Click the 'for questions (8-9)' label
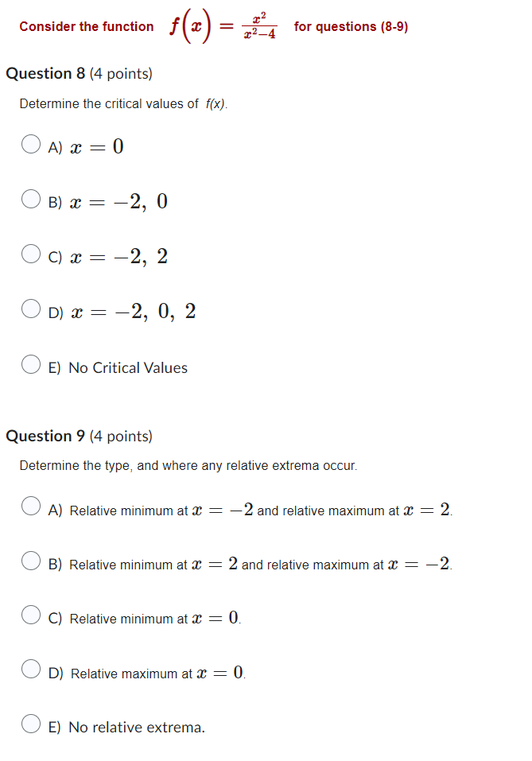The height and width of the screenshot is (761, 532). 347,26
